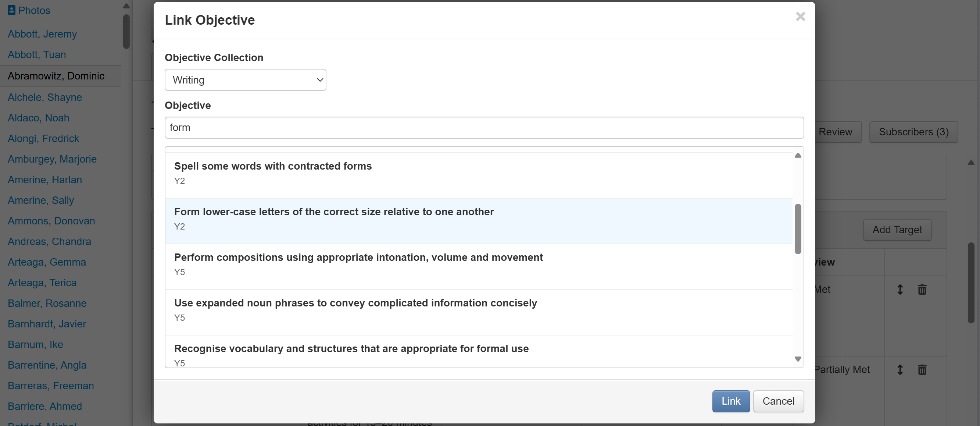Click reorder arrow icon for Met target
Viewport: 980px width, 426px height.
(x=900, y=290)
